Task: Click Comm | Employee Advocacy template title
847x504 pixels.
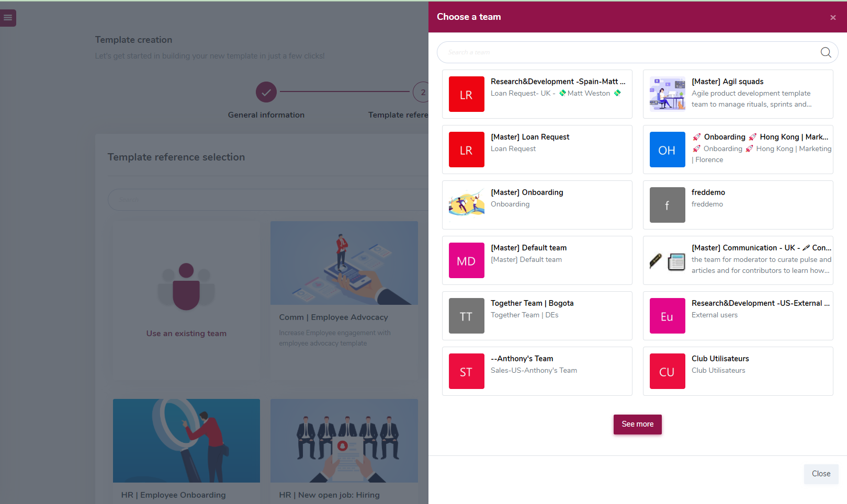Action: (x=333, y=317)
